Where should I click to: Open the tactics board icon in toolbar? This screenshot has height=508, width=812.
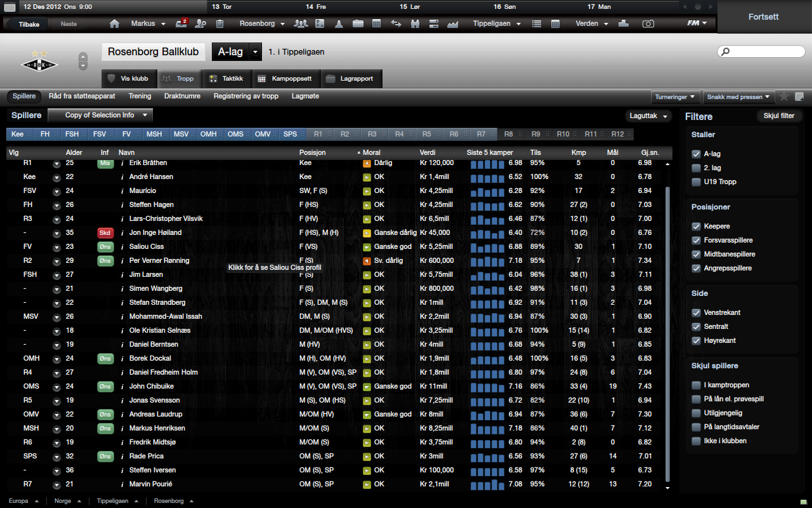(320, 23)
